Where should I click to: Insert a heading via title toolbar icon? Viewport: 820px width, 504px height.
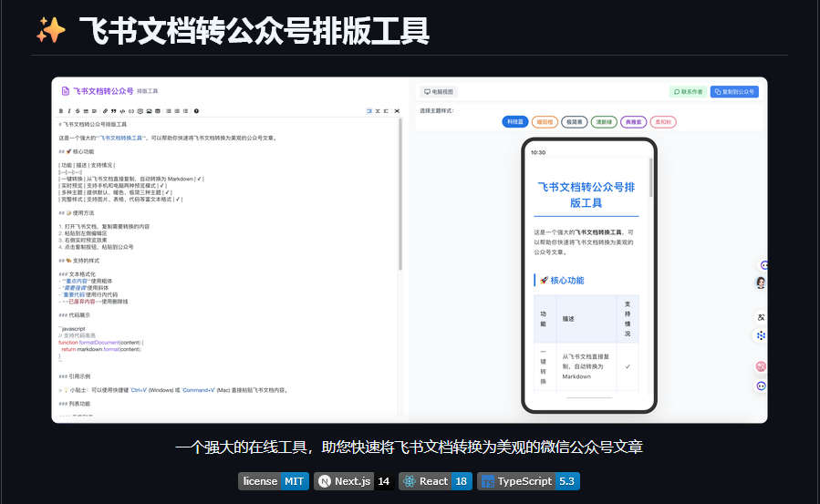pyautogui.click(x=94, y=111)
